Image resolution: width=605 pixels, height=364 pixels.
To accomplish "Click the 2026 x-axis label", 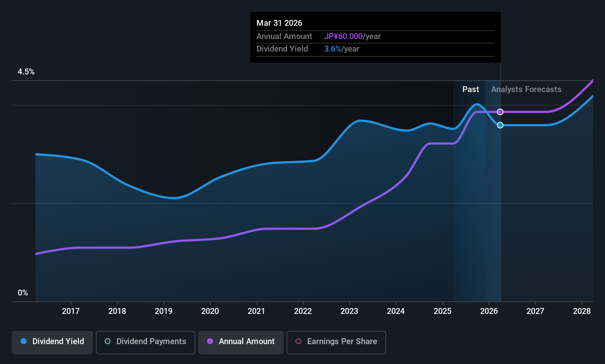I will tap(489, 311).
